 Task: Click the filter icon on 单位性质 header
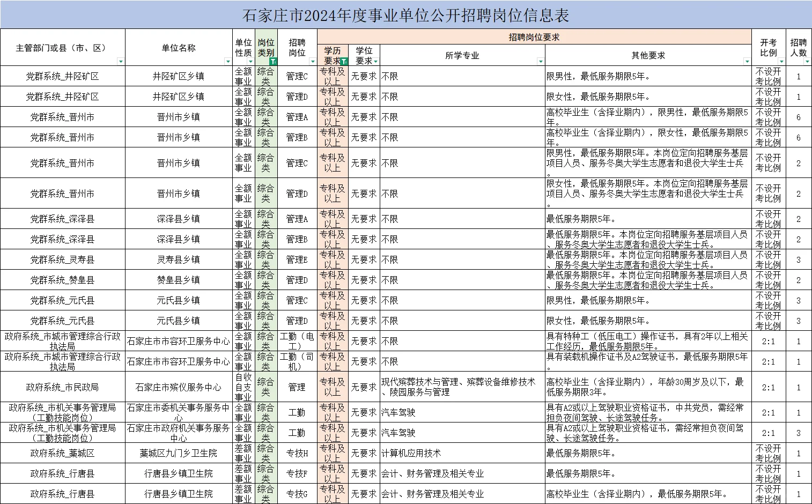tap(250, 61)
